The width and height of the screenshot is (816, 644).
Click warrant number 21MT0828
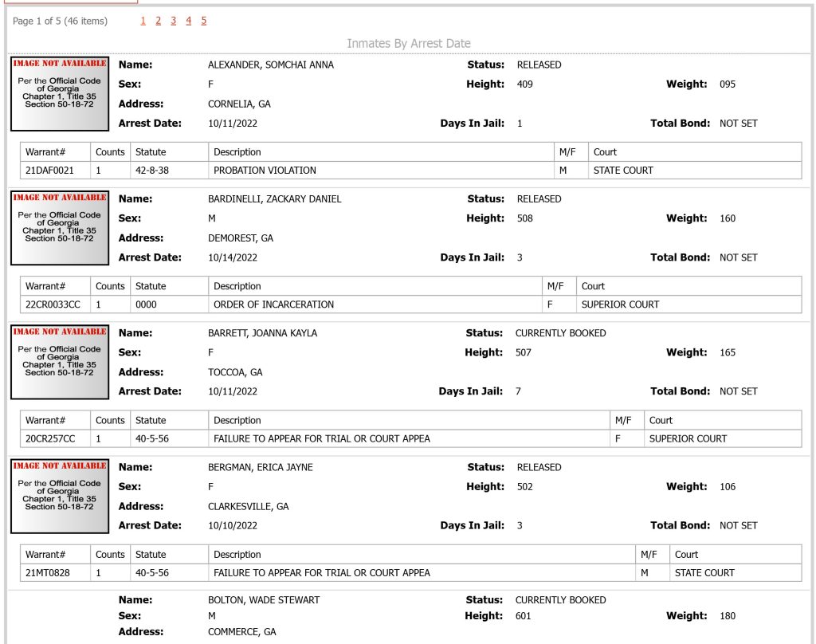pyautogui.click(x=47, y=573)
